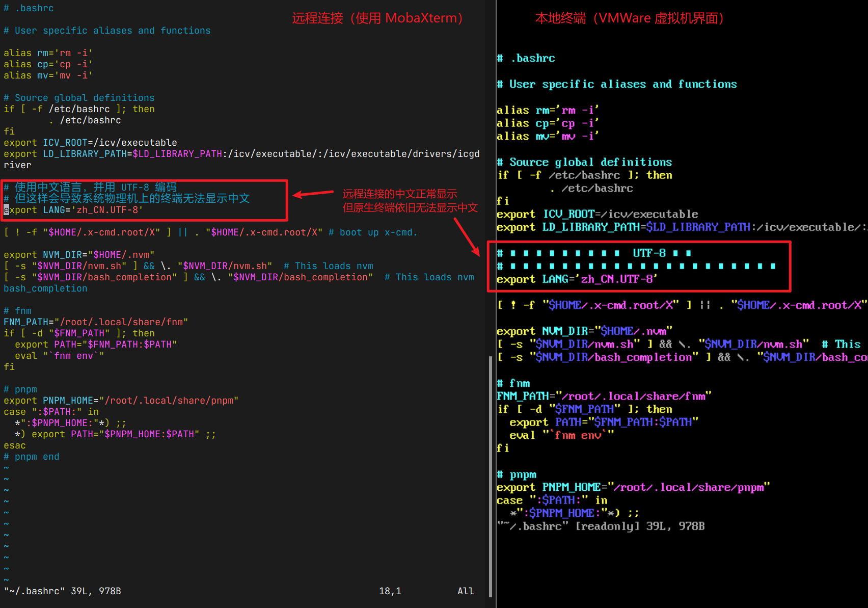Click 'export PATH="$PNPM_HOME:$PATH"' line in MobaXterm pane

coord(115,434)
